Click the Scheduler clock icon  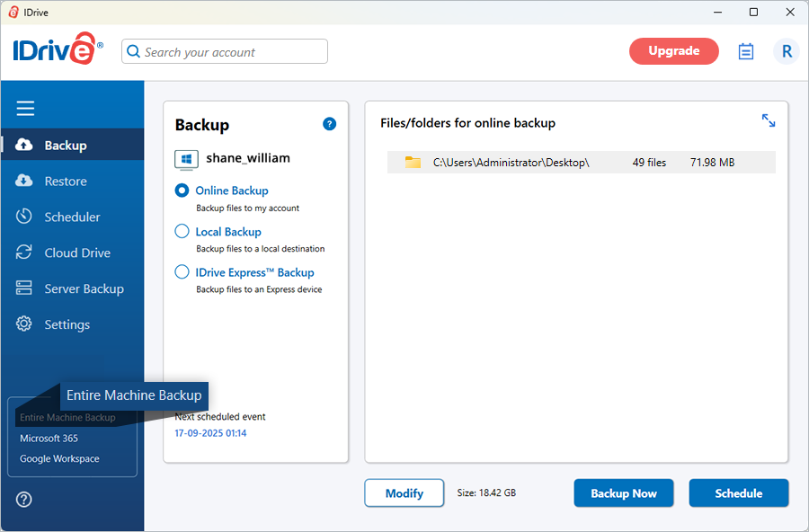(x=23, y=217)
